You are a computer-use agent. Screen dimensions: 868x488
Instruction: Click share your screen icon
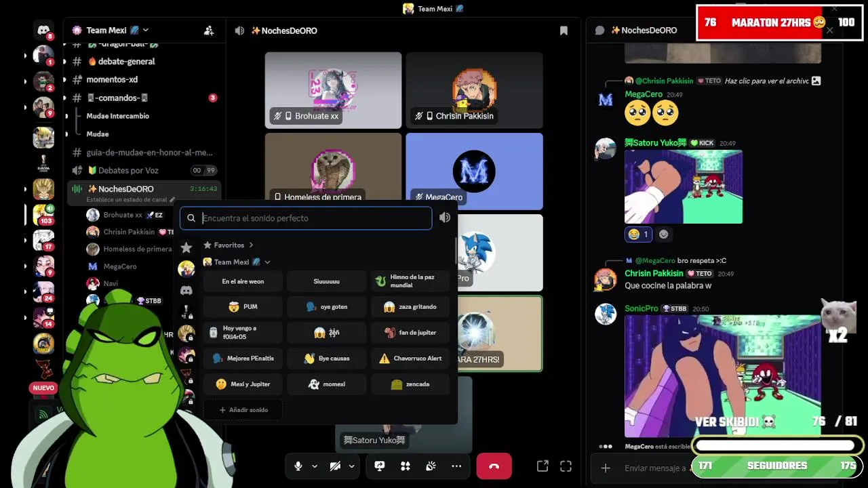click(380, 466)
